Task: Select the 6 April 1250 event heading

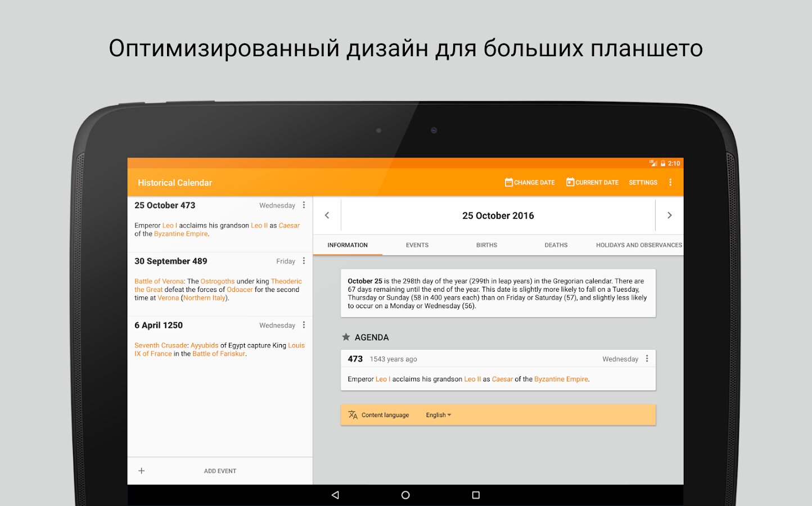Action: (159, 325)
